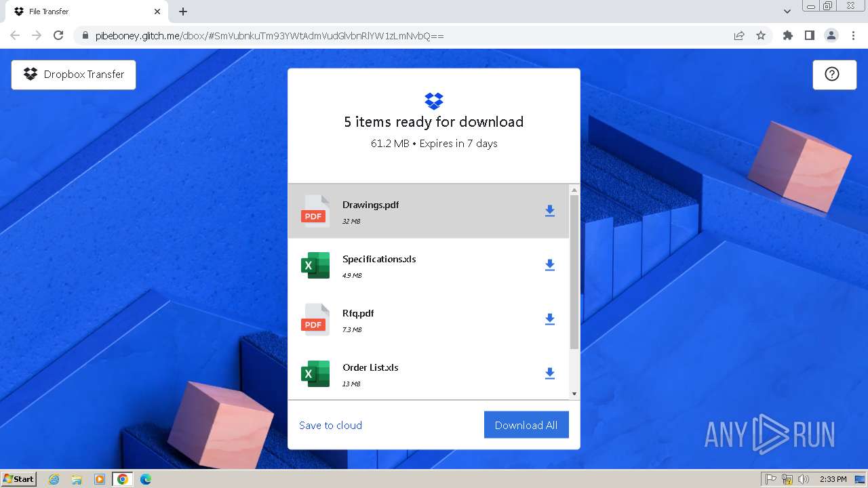The image size is (868, 488).
Task: Click the file list scrollbar thumb
Action: (x=574, y=272)
